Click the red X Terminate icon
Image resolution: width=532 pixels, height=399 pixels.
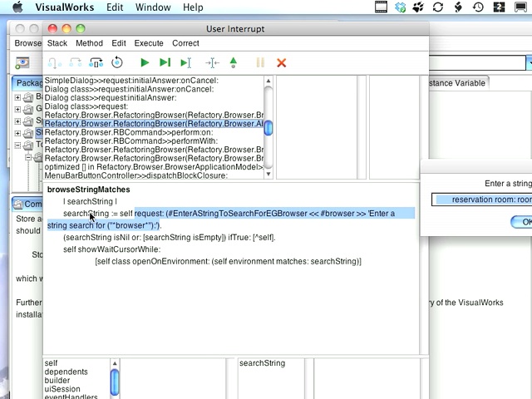(281, 63)
